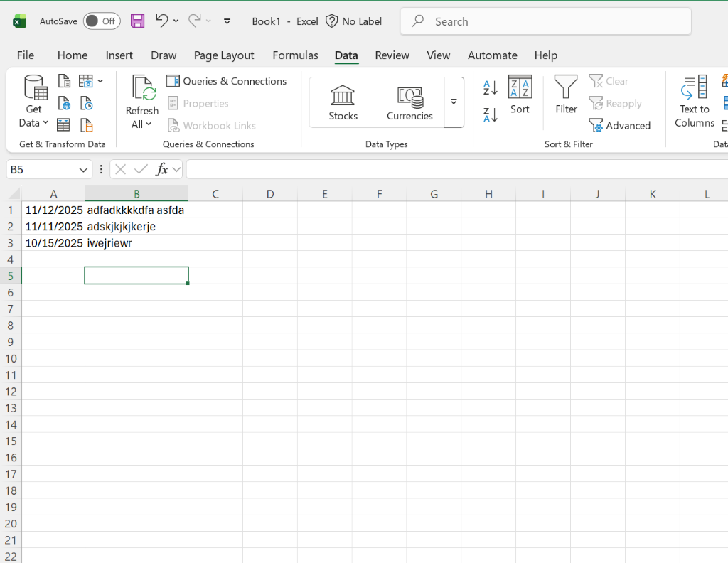This screenshot has height=563, width=728.
Task: Select row 4 header
Action: pos(11,259)
